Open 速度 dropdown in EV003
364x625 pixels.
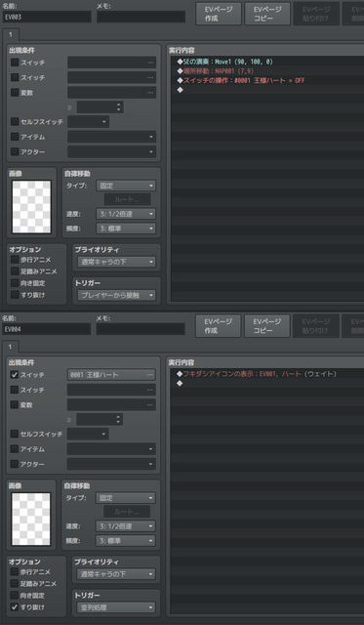coord(126,214)
